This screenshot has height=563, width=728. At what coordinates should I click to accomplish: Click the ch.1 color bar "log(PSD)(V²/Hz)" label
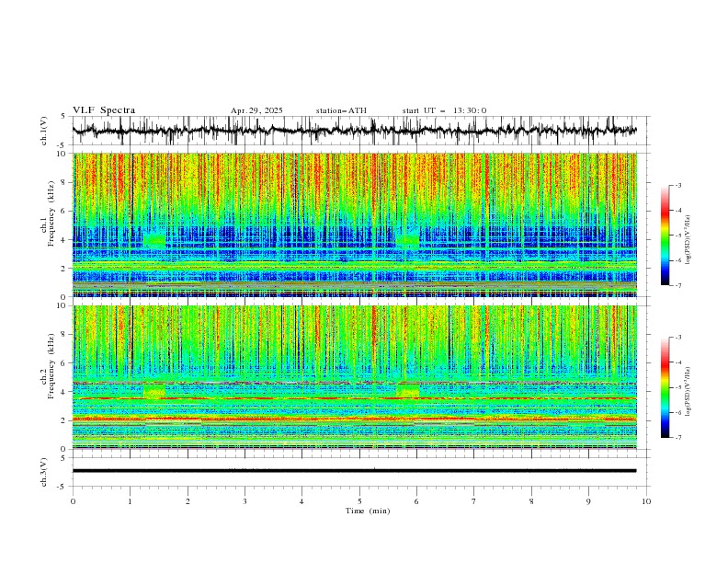click(x=688, y=240)
